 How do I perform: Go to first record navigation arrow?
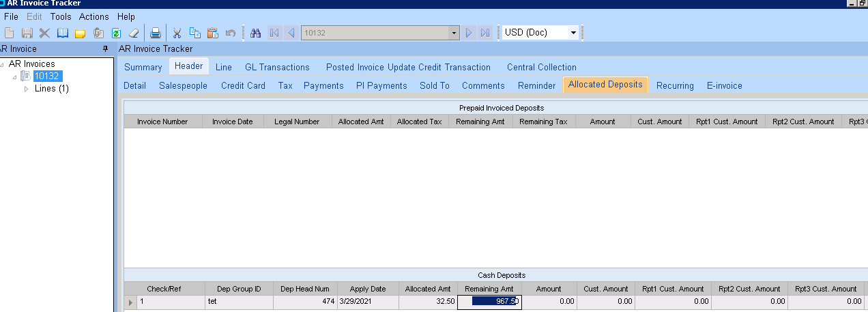pyautogui.click(x=274, y=33)
